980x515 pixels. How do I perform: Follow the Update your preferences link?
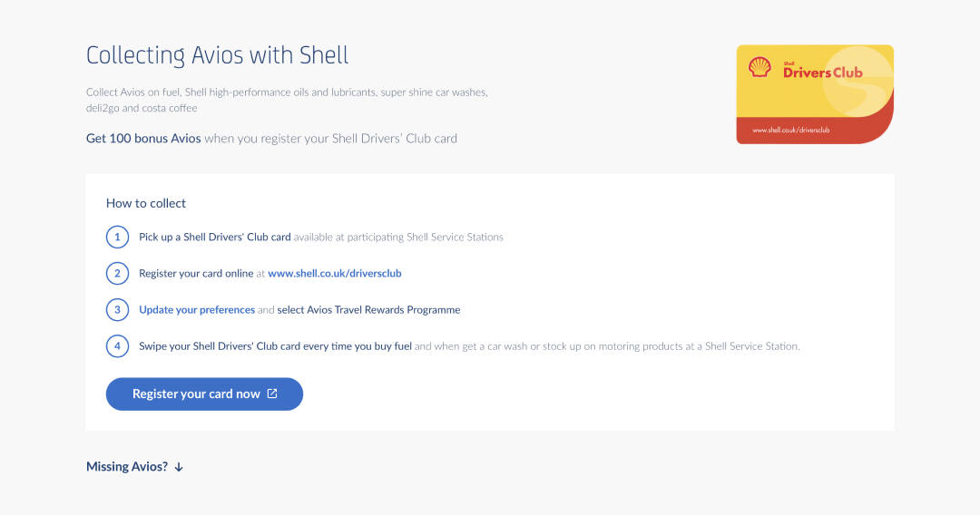click(197, 310)
